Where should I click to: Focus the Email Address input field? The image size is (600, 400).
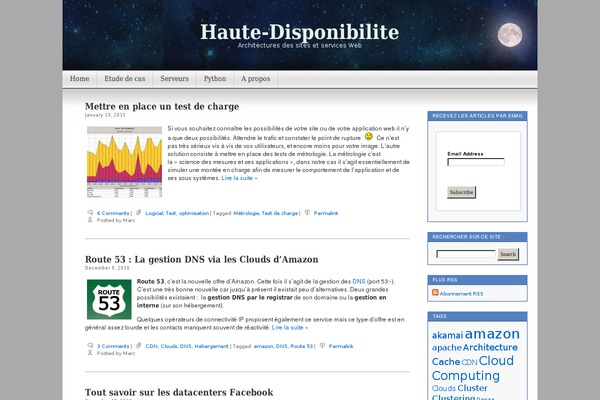point(475,162)
